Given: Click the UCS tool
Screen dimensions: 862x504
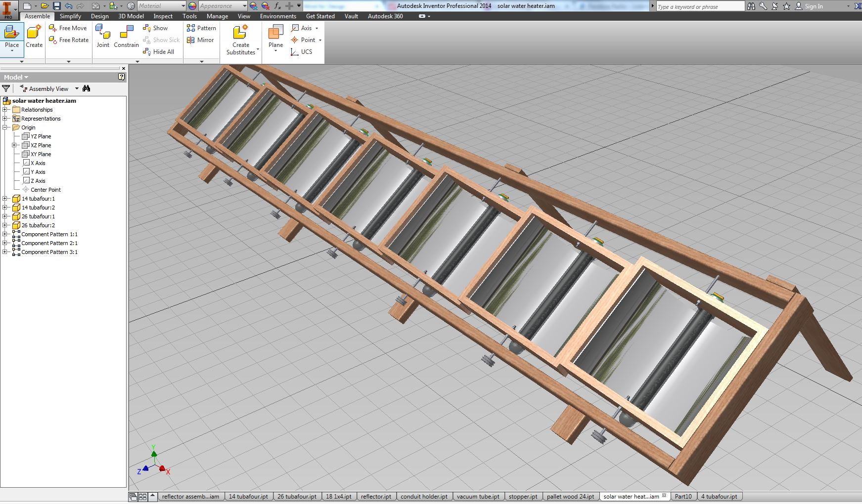Looking at the screenshot, I should (302, 52).
